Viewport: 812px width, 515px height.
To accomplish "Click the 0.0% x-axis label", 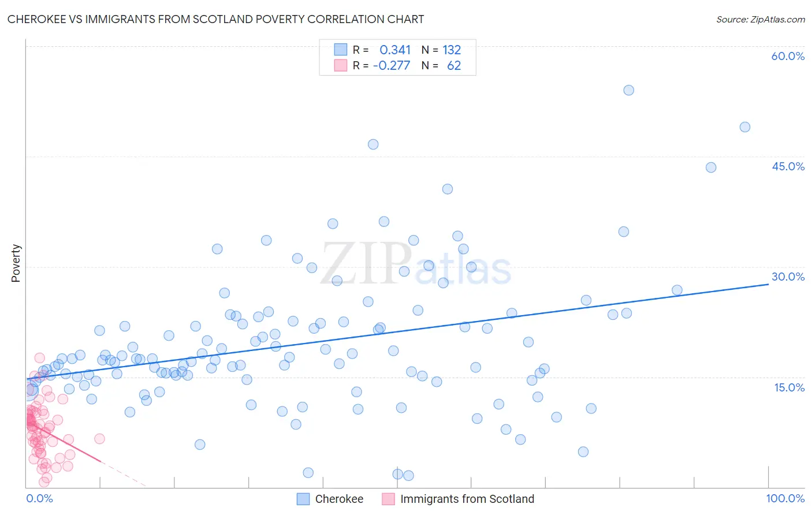I will (x=39, y=498).
